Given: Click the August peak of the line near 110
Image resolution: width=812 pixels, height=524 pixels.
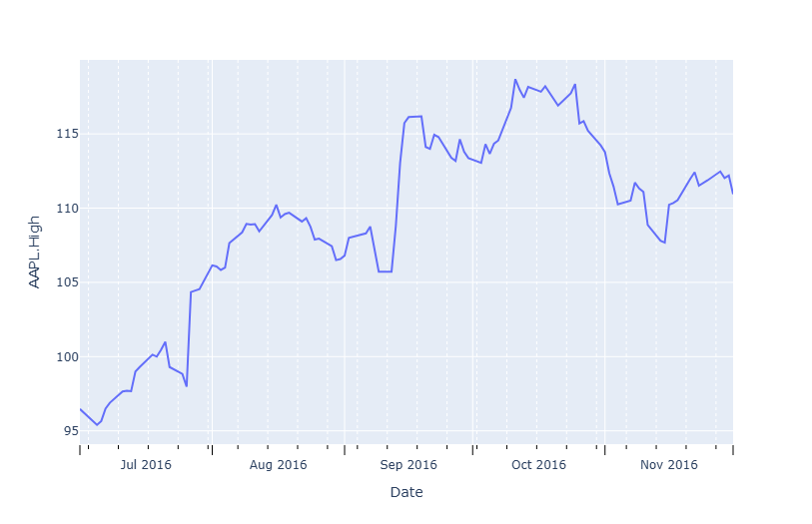Looking at the screenshot, I should 276,206.
